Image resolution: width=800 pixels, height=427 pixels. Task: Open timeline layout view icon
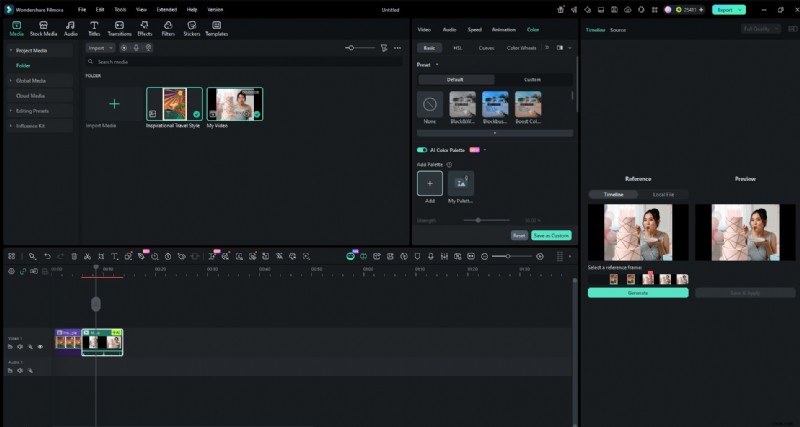coord(560,256)
